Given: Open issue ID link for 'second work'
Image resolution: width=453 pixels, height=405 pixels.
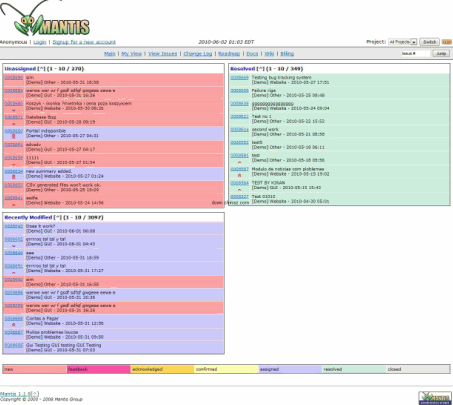Looking at the screenshot, I should pyautogui.click(x=239, y=129).
